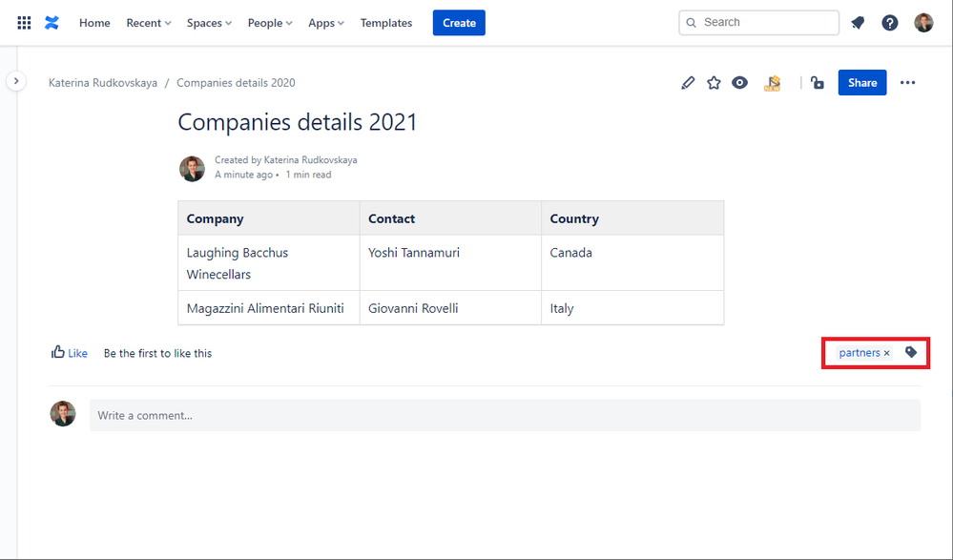Open the user profile avatar menu
This screenshot has height=560, width=953.
pos(923,23)
